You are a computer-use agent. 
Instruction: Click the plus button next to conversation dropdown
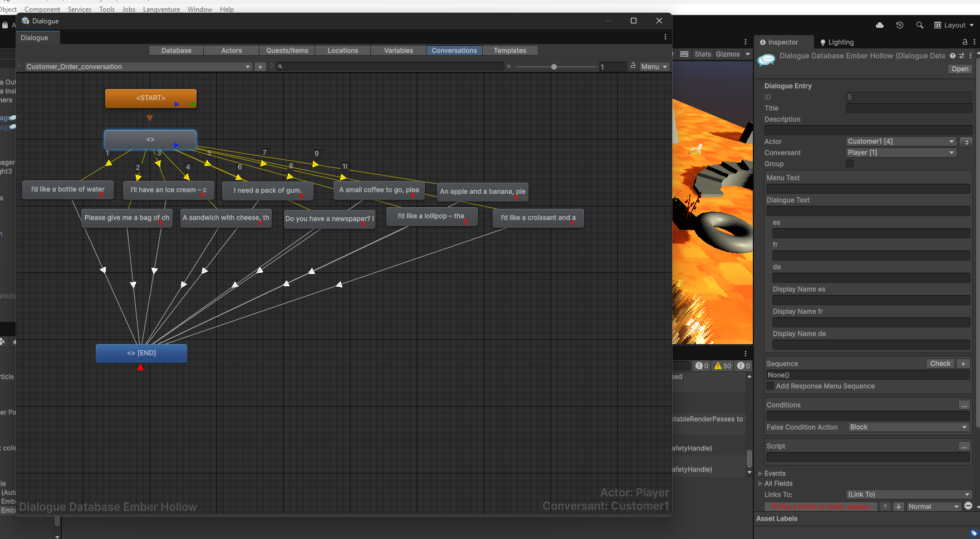260,67
